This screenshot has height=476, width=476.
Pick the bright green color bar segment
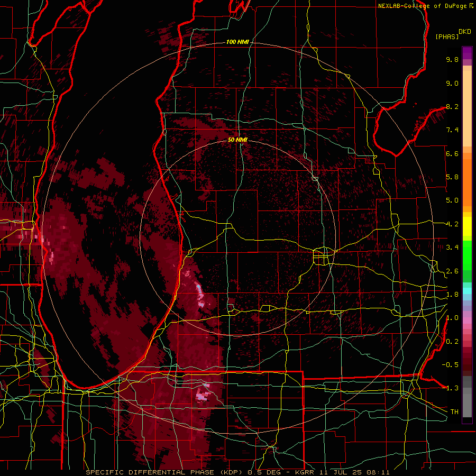[467, 255]
